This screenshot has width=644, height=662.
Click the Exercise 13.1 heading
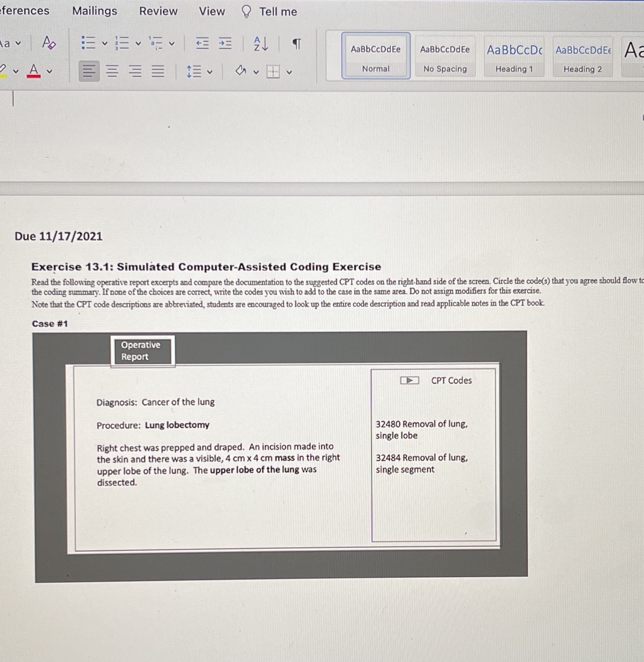(x=206, y=267)
